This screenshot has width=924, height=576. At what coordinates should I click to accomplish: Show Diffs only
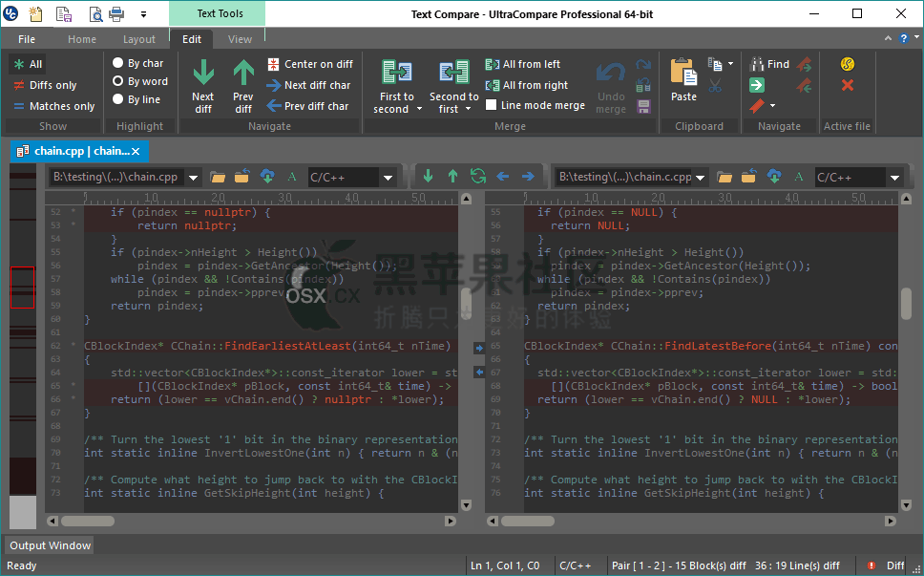pyautogui.click(x=45, y=85)
